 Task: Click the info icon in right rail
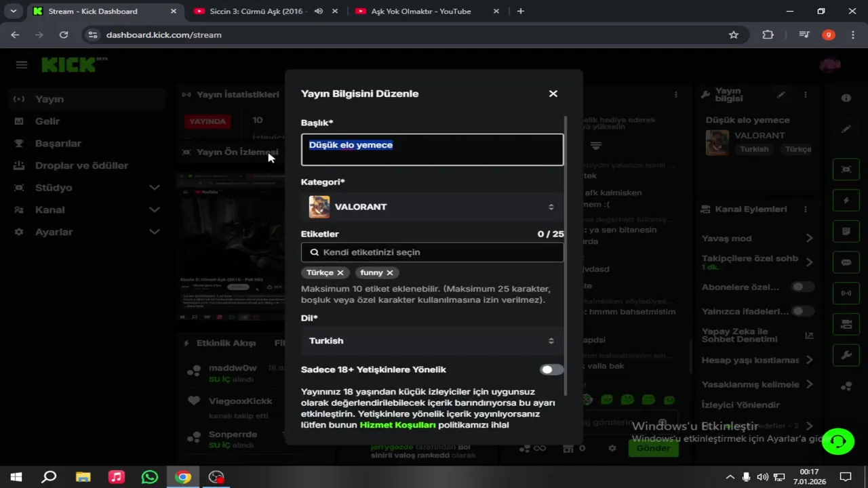tap(846, 98)
